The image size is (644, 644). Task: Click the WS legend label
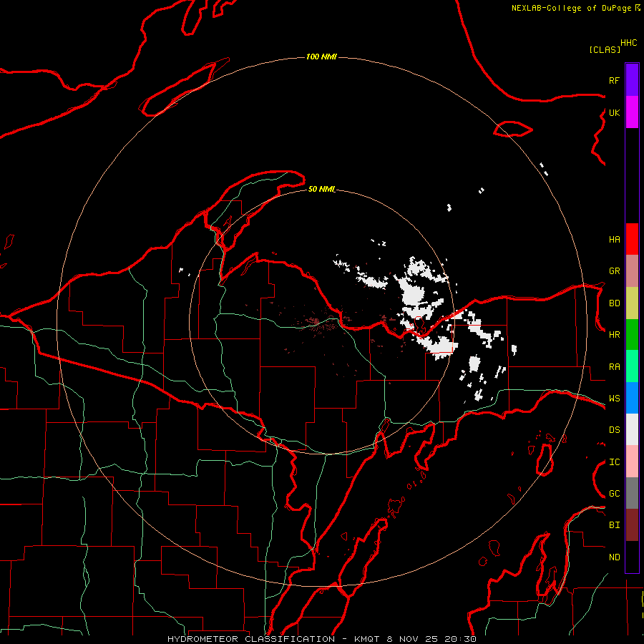tap(614, 399)
